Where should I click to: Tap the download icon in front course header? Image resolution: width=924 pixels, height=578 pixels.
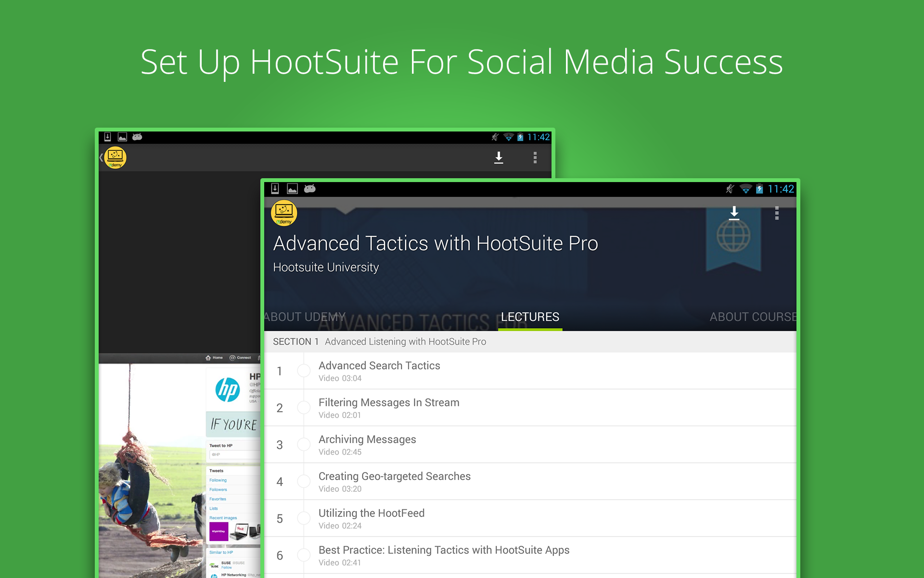pos(734,213)
